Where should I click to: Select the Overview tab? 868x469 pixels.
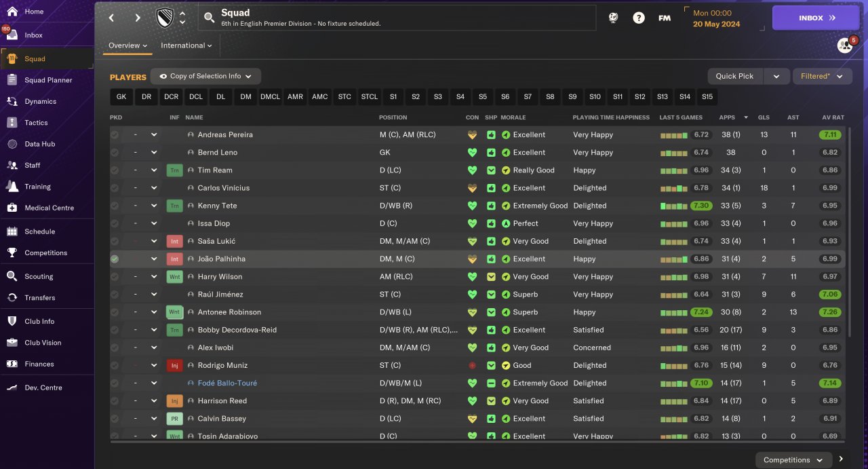(x=127, y=45)
